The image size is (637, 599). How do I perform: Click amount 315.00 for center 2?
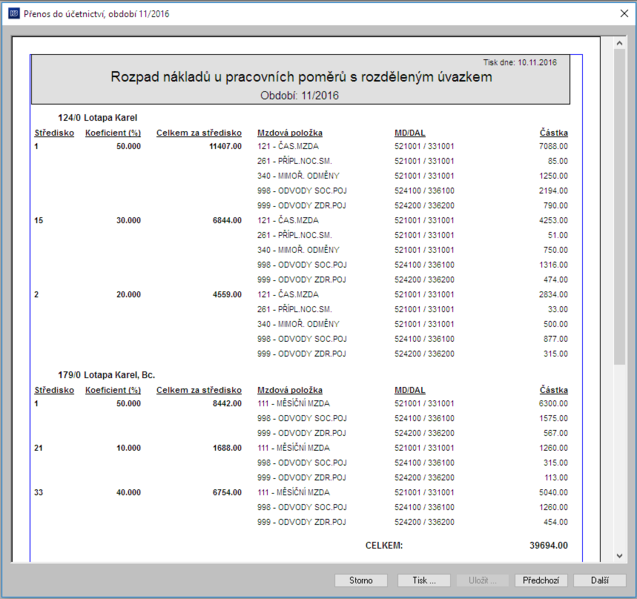[x=556, y=354]
